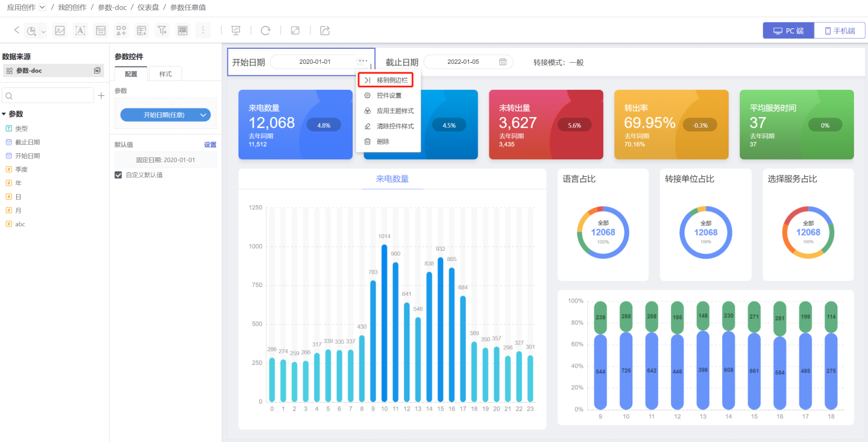Click the add image icon in toolbar
868x442 pixels.
coord(60,30)
